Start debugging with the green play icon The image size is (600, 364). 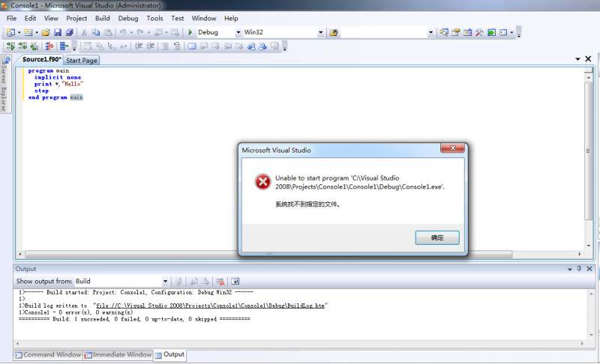tap(190, 32)
